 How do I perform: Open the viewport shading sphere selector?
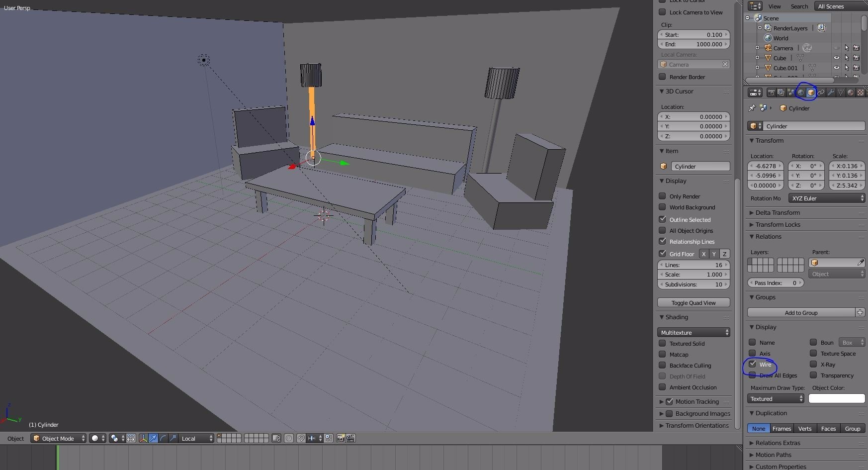coord(97,438)
